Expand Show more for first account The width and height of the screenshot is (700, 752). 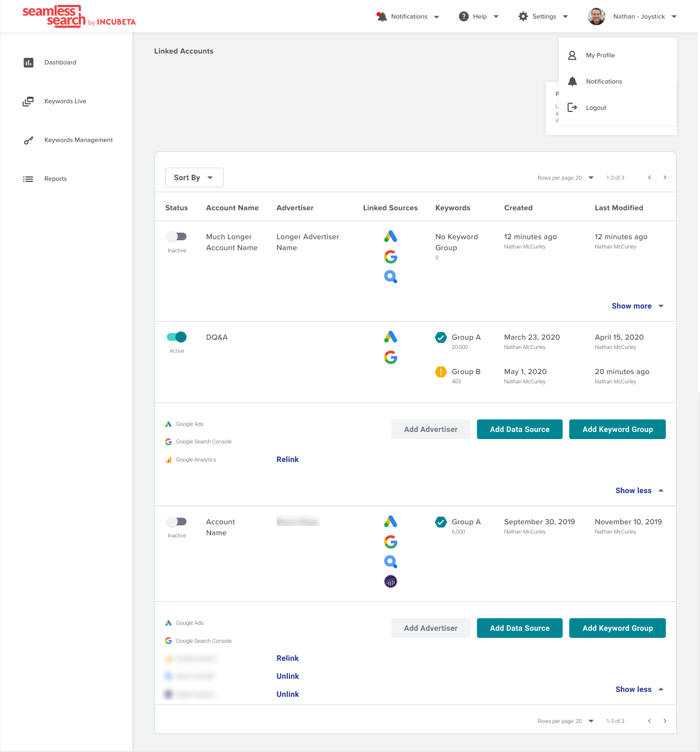point(637,306)
